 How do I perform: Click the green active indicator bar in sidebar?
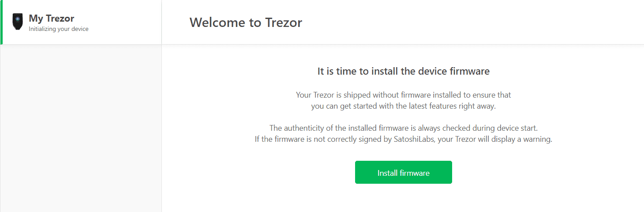pyautogui.click(x=1, y=22)
